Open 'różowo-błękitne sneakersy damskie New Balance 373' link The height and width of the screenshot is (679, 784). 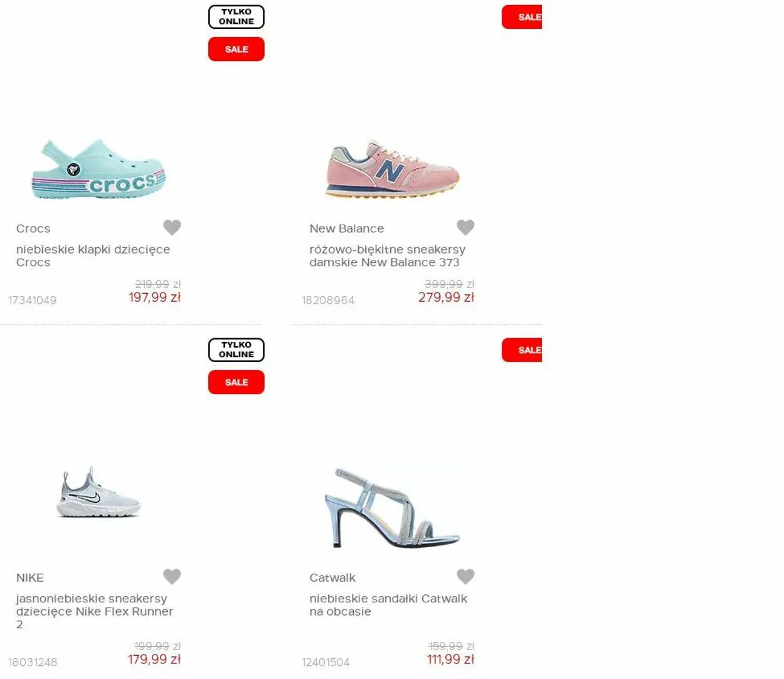pyautogui.click(x=388, y=256)
